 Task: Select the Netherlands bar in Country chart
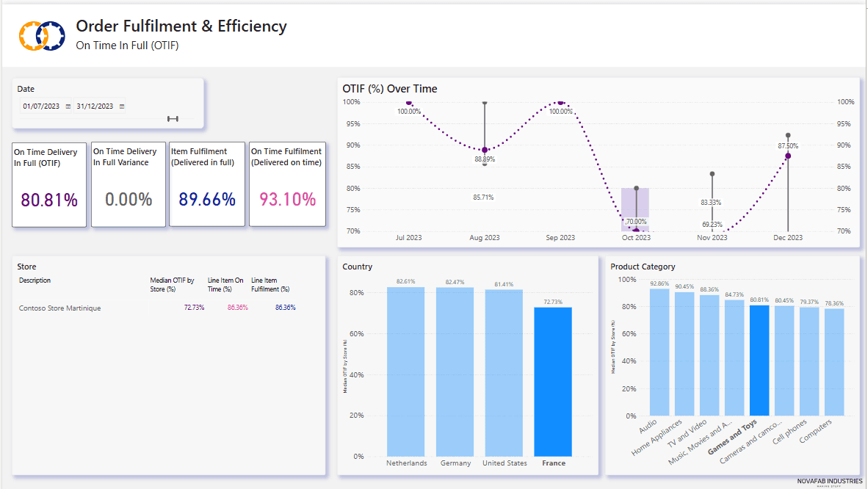(405, 371)
